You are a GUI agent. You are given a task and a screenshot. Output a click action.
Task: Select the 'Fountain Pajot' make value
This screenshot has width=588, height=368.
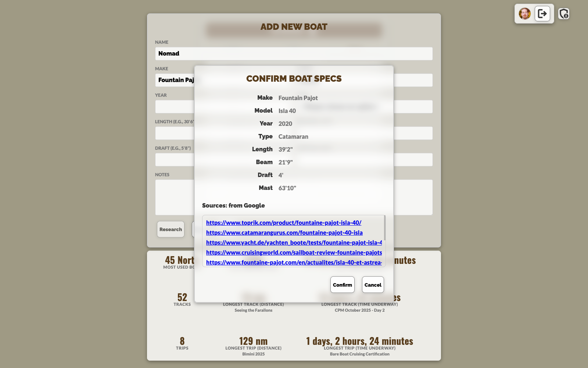(298, 98)
